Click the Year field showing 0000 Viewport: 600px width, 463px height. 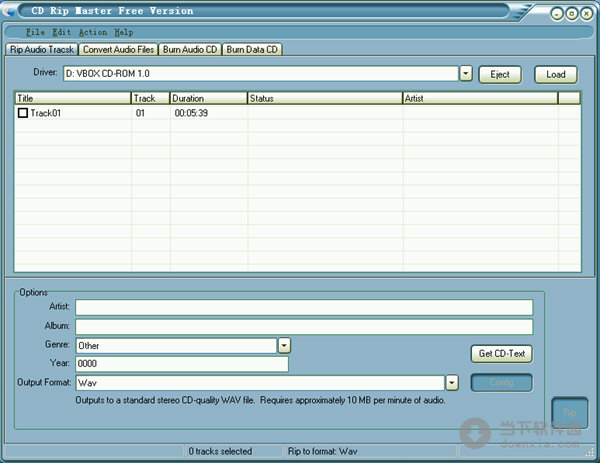click(182, 364)
